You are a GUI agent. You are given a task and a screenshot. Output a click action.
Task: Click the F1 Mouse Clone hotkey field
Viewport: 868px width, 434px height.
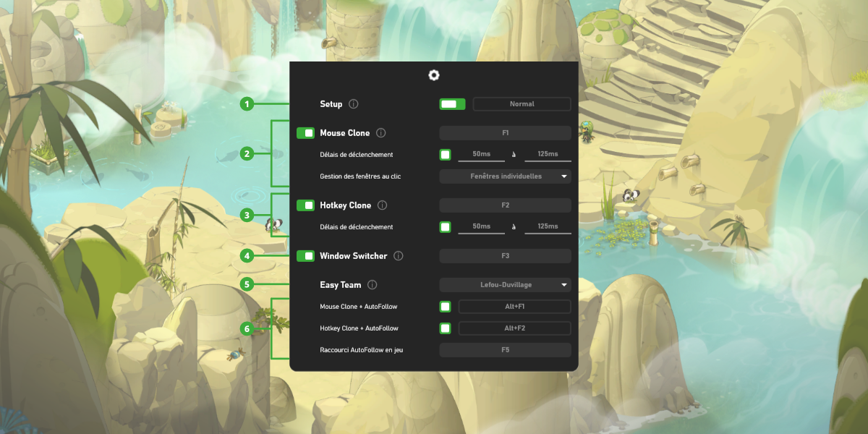click(x=505, y=133)
